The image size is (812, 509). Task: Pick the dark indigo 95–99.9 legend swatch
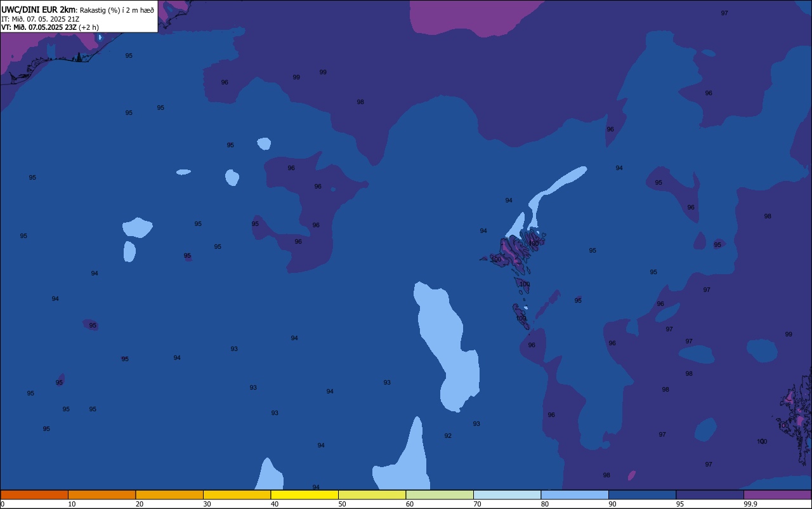[710, 494]
